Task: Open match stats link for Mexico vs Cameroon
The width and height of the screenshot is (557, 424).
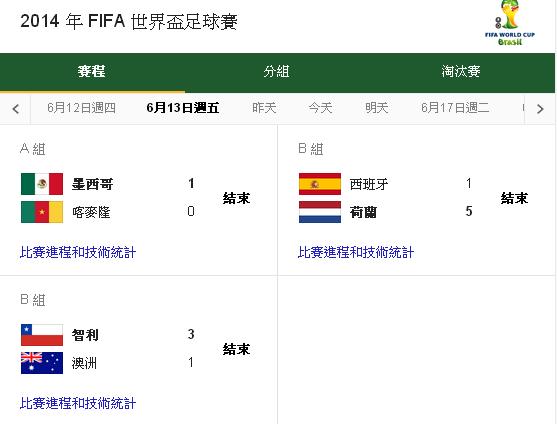Action: pos(78,252)
